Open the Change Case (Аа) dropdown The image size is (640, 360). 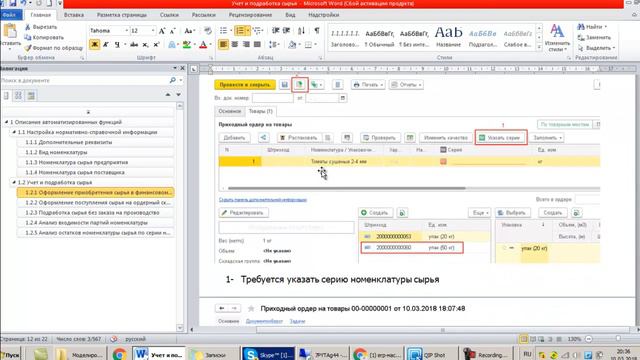click(x=189, y=31)
